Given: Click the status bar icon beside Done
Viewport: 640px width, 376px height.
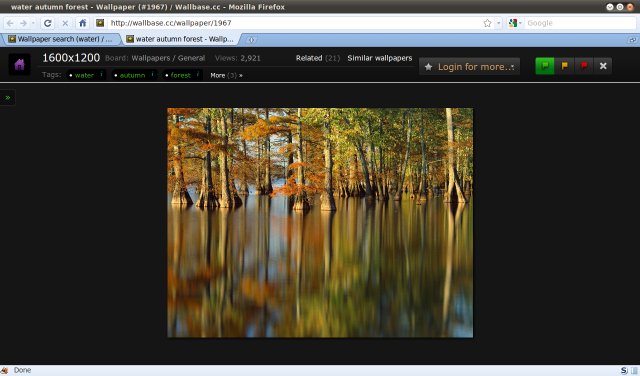Looking at the screenshot, I should point(4,370).
